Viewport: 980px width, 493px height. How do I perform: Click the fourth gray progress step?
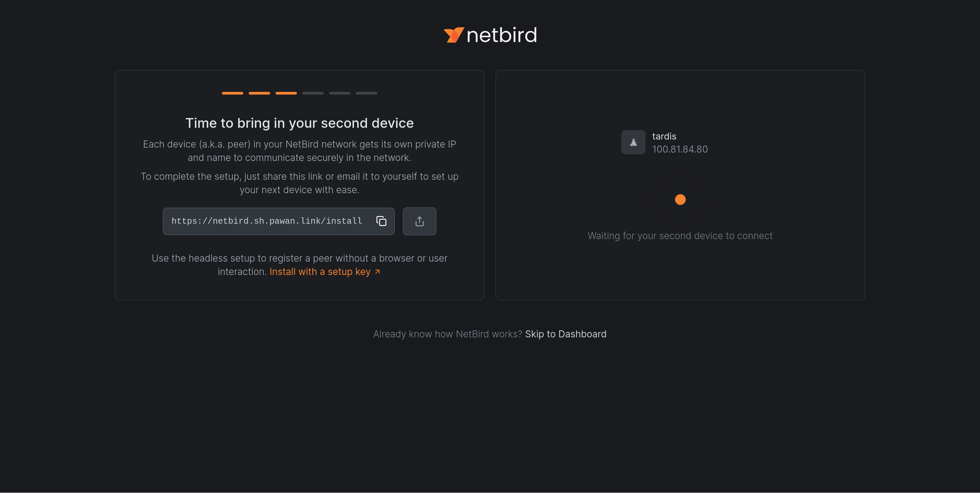313,93
